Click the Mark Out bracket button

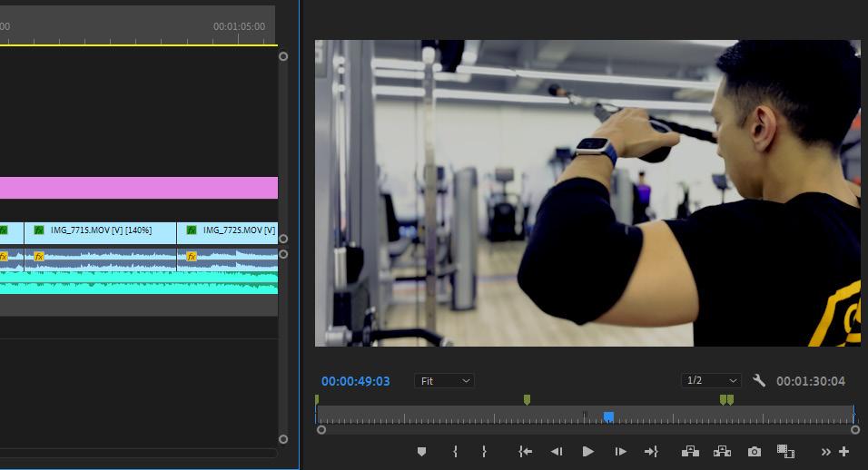point(484,452)
